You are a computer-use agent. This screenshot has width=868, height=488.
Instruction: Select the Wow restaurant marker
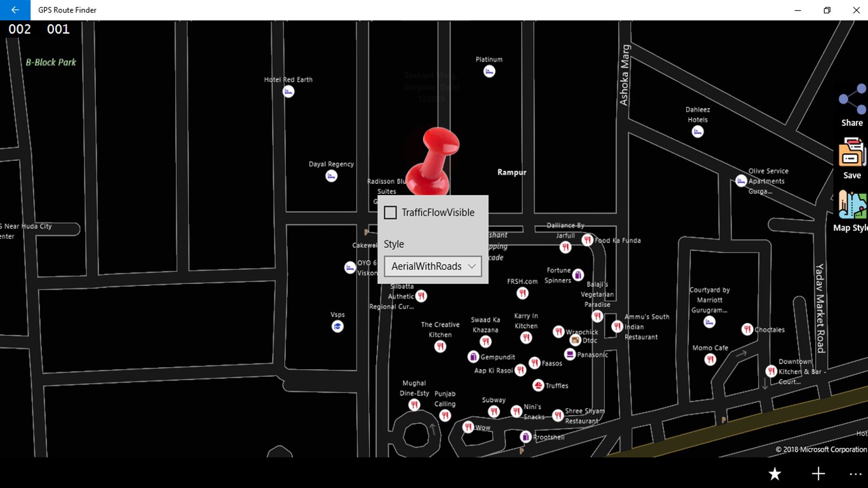pos(468,427)
